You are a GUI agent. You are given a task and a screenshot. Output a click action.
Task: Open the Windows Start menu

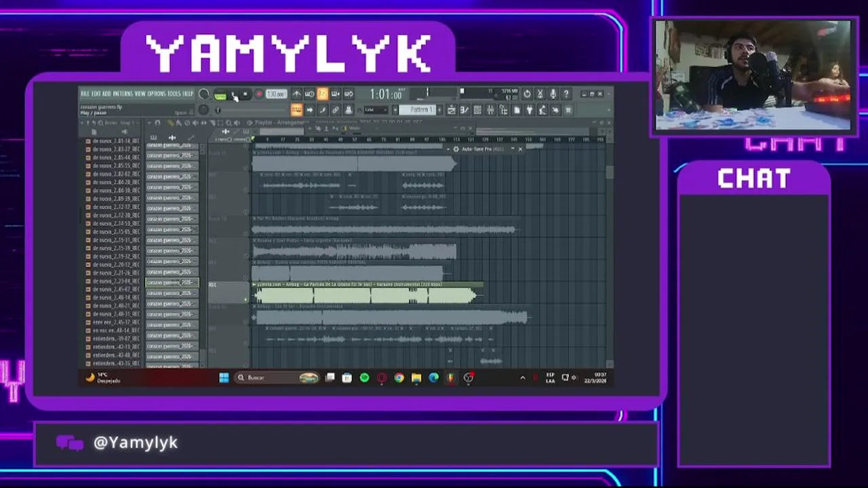[224, 378]
